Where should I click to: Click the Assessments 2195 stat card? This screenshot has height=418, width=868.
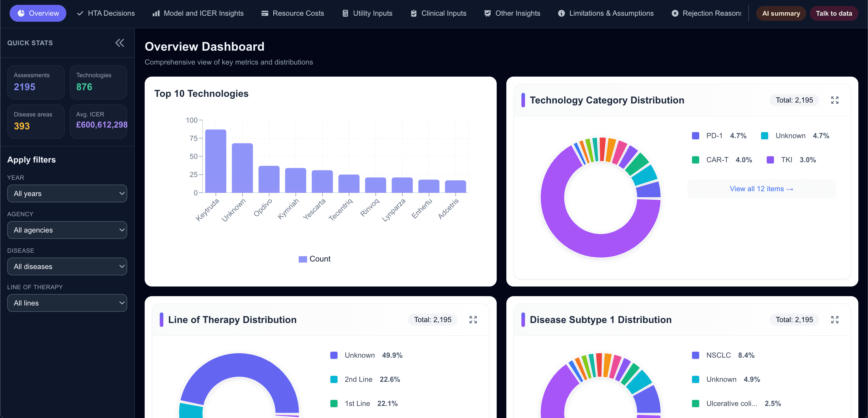pyautogui.click(x=36, y=82)
